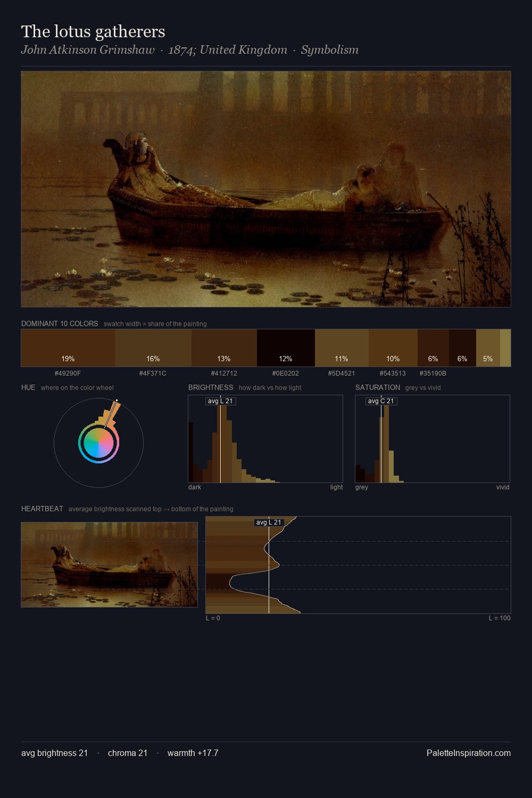Screen dimensions: 532x798
Task: Click the Brightness histogram chart
Action: [x=265, y=439]
